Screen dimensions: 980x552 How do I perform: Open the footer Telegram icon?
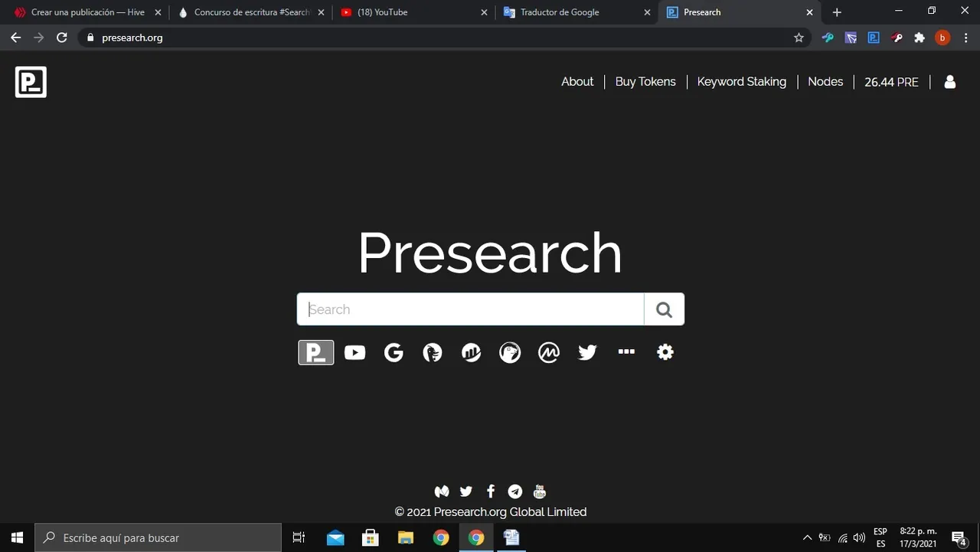click(515, 492)
